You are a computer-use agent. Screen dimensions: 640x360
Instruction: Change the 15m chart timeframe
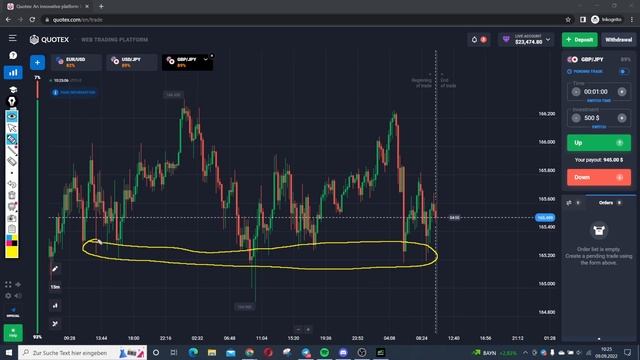[x=55, y=287]
